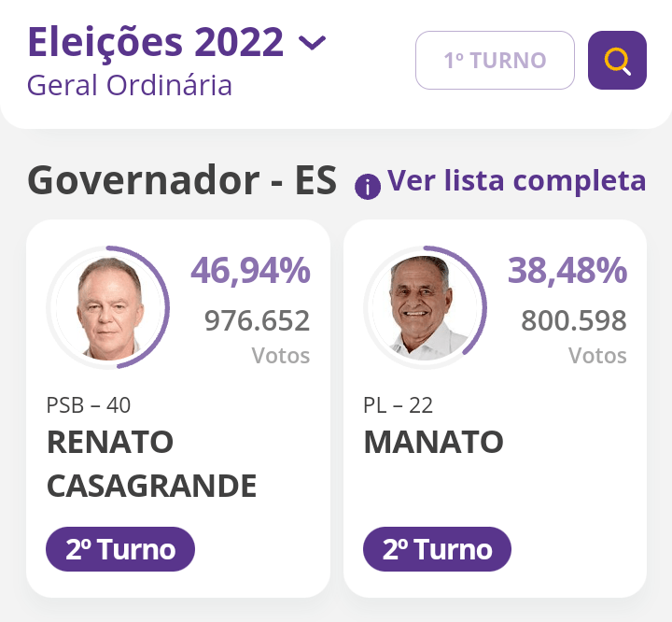Open the 1º Turno round selector
672x622 pixels.
[495, 61]
